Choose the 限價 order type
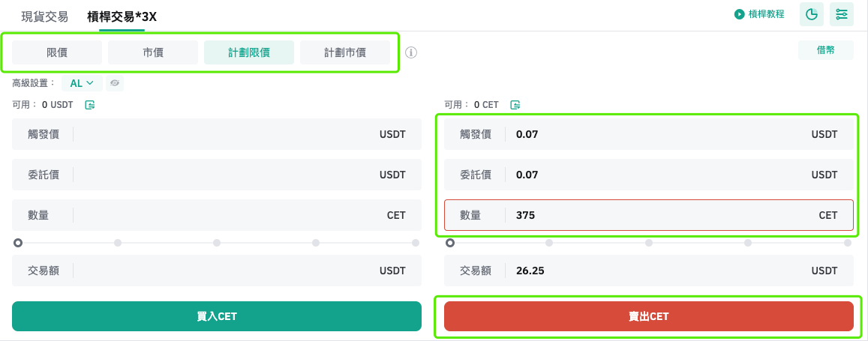868x341 pixels. tap(57, 52)
